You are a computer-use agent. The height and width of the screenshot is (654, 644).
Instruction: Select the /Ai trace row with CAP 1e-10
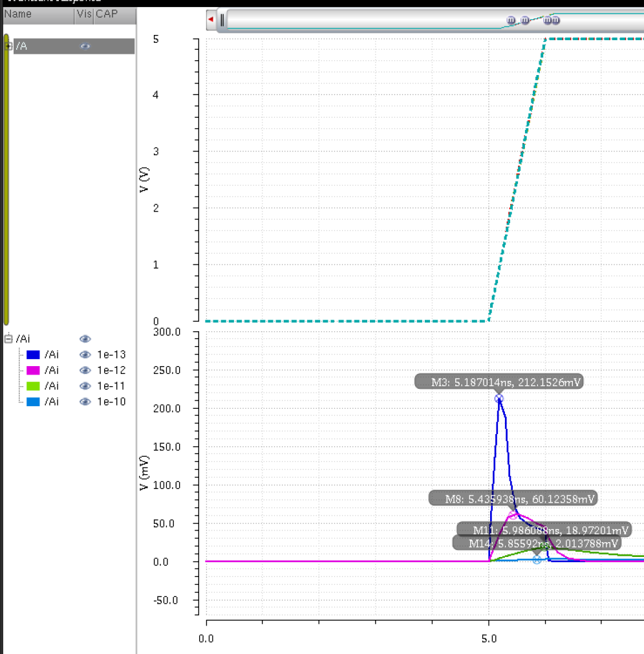pos(52,402)
